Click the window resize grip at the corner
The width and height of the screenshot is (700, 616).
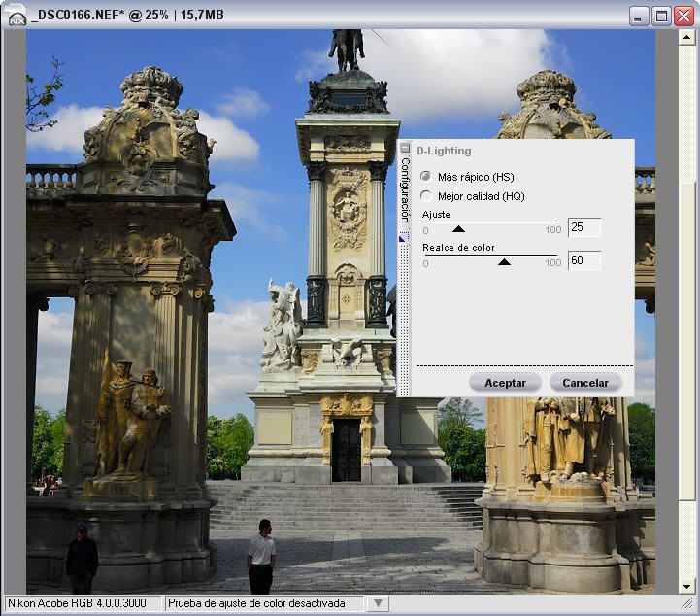[686, 604]
